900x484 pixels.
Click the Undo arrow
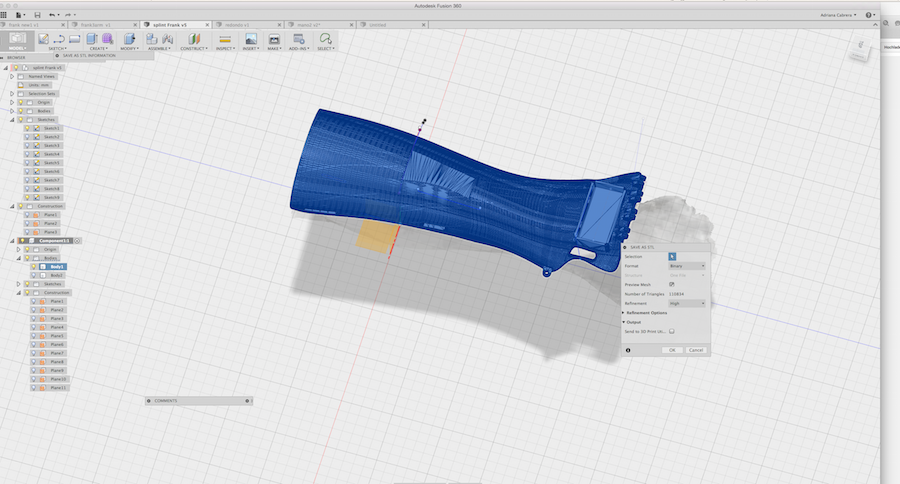pos(52,15)
